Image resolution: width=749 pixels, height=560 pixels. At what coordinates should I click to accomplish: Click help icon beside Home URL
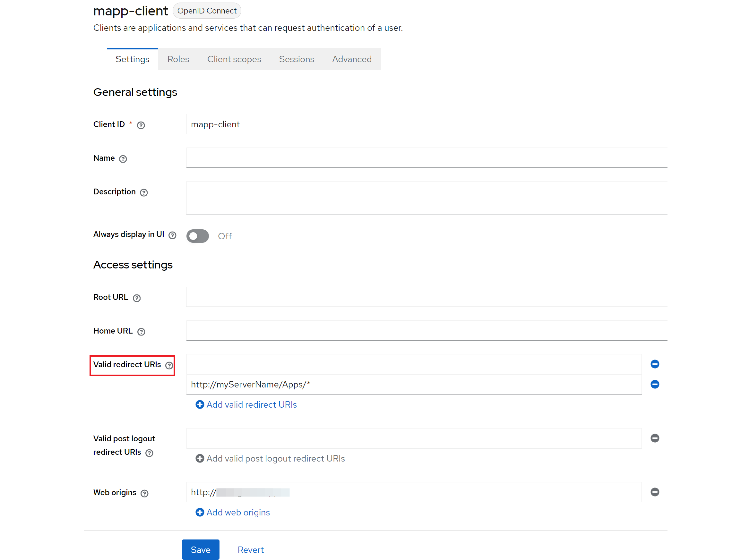click(x=141, y=332)
